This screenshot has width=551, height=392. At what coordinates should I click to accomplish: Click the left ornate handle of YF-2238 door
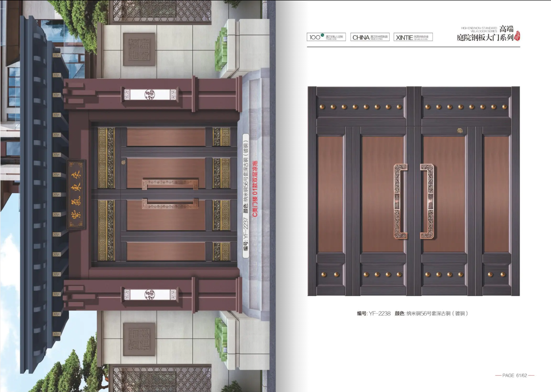click(400, 201)
